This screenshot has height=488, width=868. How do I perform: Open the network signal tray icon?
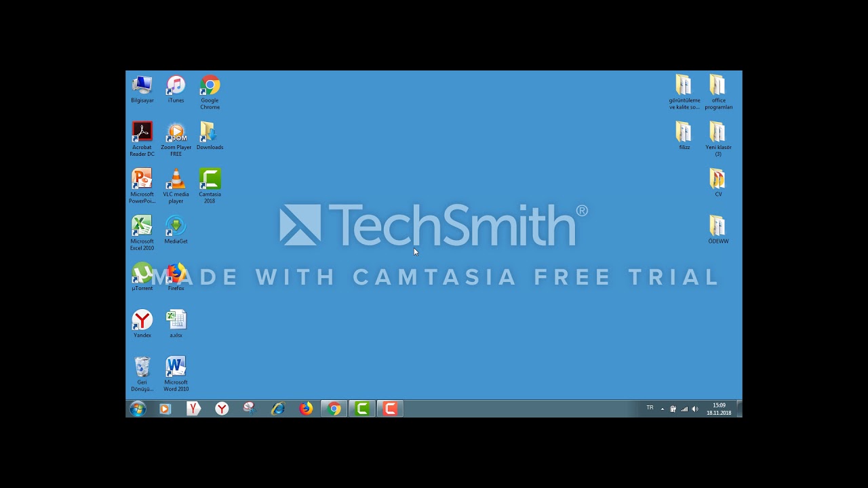(x=684, y=409)
